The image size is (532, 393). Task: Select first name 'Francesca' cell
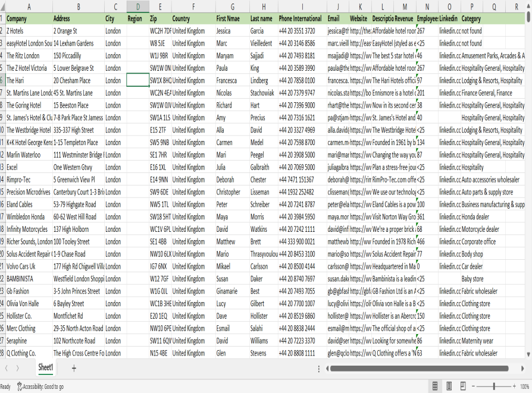pos(233,80)
